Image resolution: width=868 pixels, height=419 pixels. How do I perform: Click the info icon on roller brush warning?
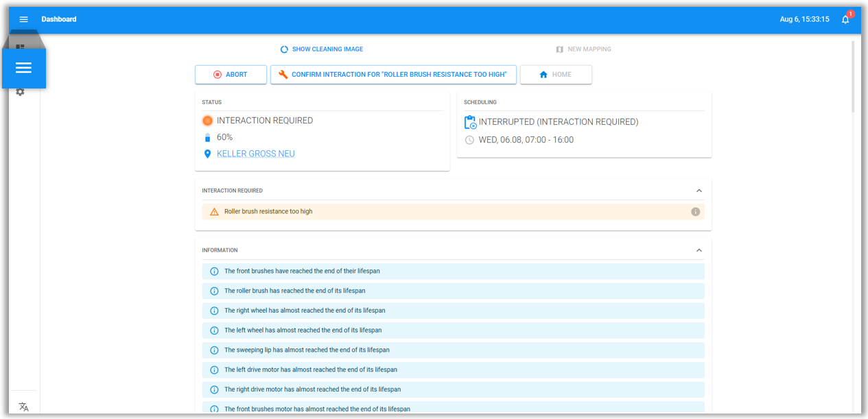(695, 212)
